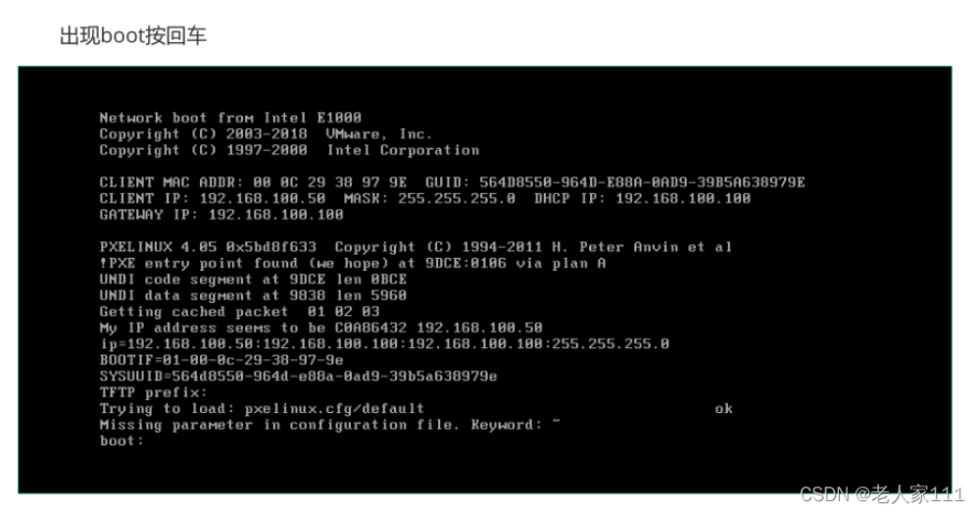This screenshot has width=980, height=514.
Task: Click the PXELINUX 4.05 version line
Action: [416, 247]
